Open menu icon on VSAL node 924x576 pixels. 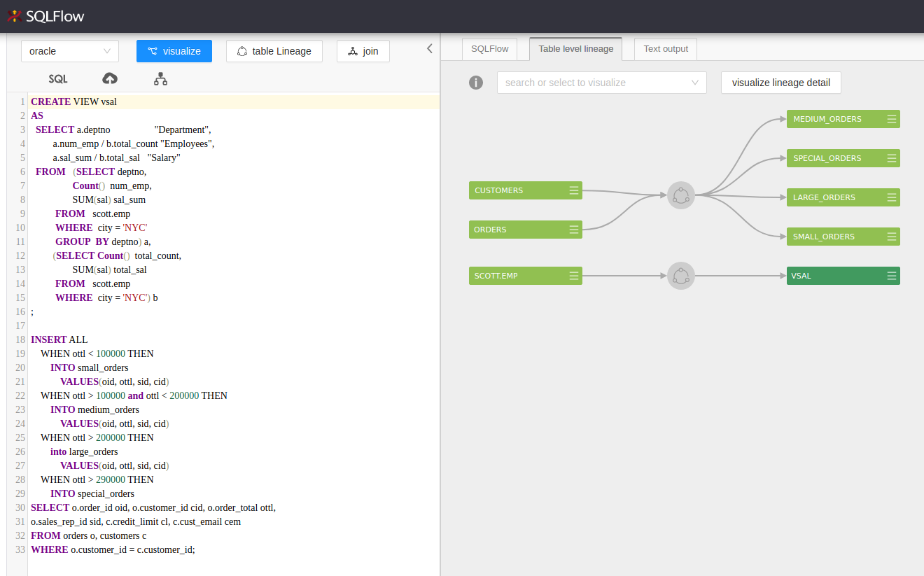(892, 276)
